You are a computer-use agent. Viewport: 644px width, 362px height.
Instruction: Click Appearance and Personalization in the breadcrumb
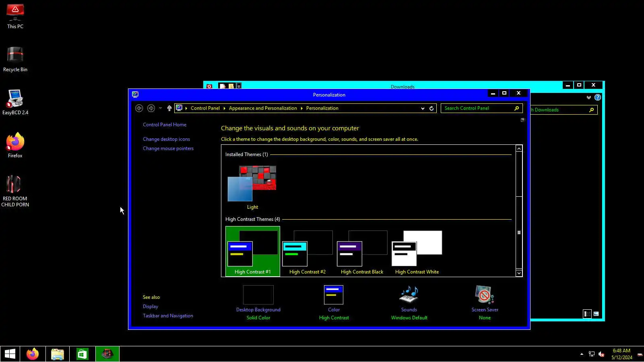(263, 108)
